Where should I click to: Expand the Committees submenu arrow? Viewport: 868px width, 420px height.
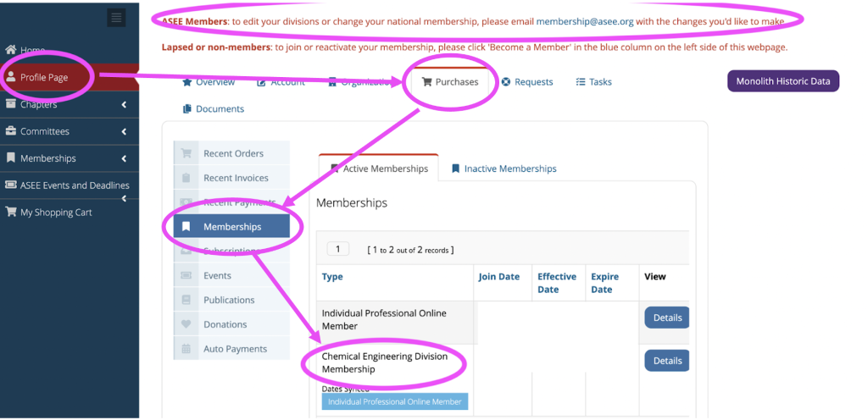tap(124, 131)
